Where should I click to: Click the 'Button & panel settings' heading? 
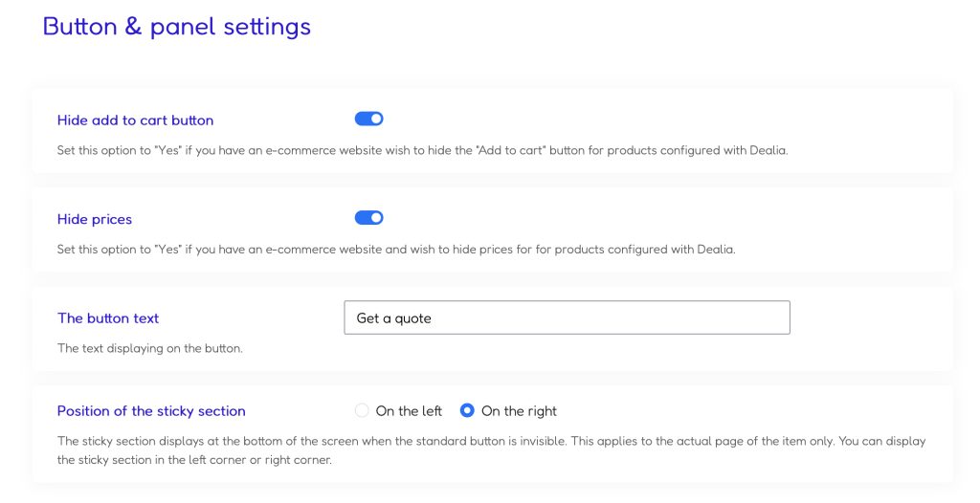[x=177, y=27]
